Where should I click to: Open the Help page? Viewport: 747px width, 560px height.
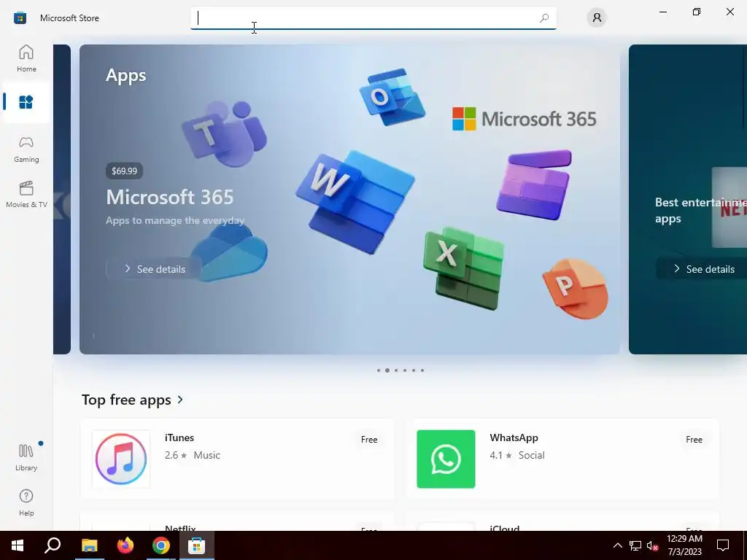26,503
